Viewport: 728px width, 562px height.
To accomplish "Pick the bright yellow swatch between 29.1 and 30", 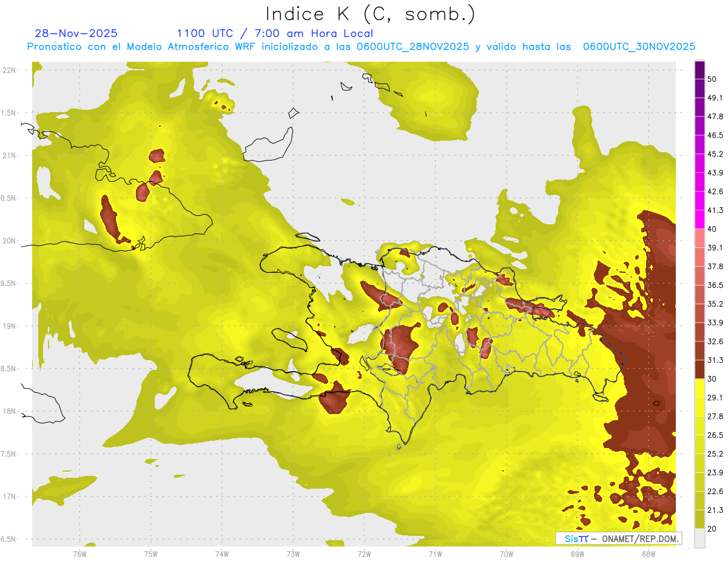I will (x=699, y=388).
